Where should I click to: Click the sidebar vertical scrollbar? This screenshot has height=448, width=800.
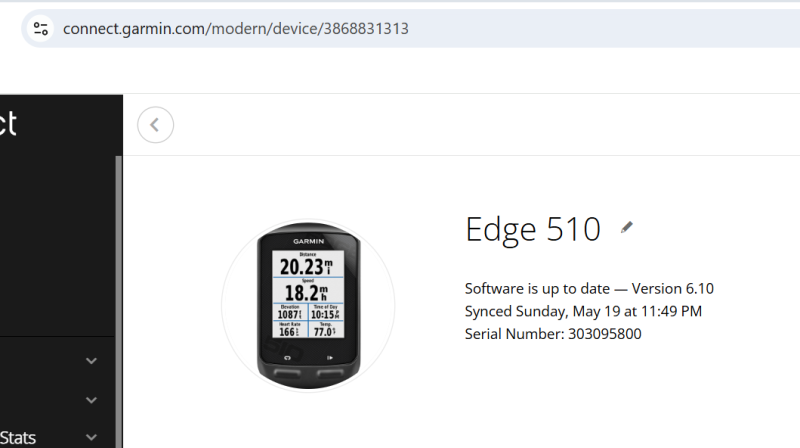118,301
